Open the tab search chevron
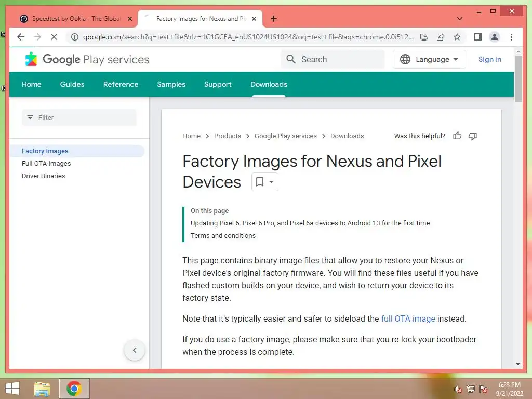 pos(460,19)
